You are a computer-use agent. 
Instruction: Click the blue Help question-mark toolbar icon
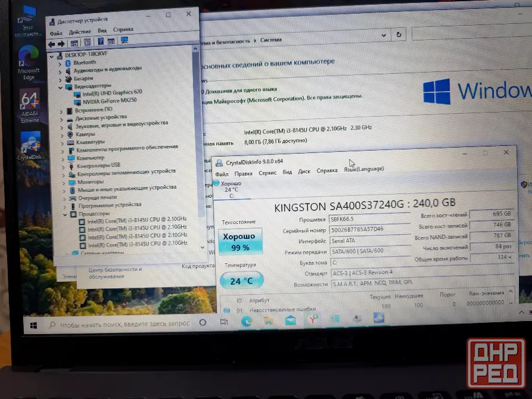[101, 42]
